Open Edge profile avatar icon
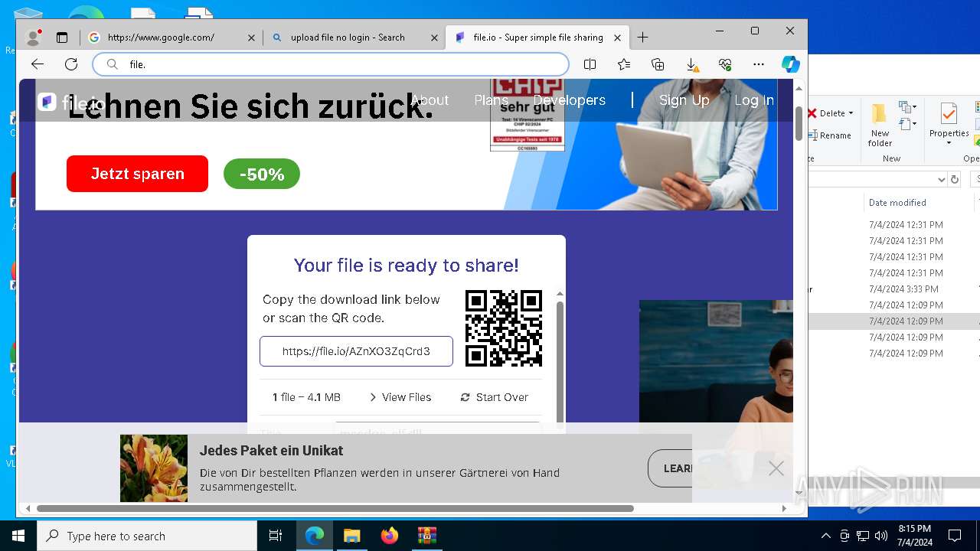Screen dimensions: 980x551 click(x=34, y=37)
